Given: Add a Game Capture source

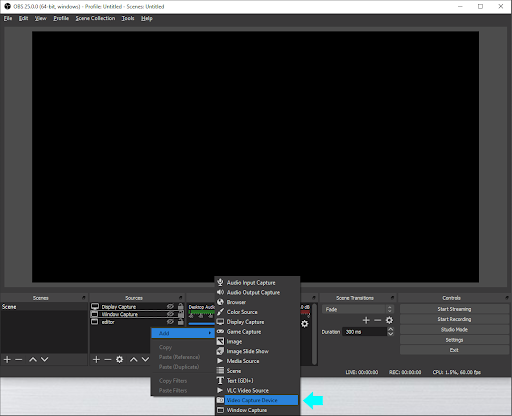Looking at the screenshot, I should [x=257, y=332].
